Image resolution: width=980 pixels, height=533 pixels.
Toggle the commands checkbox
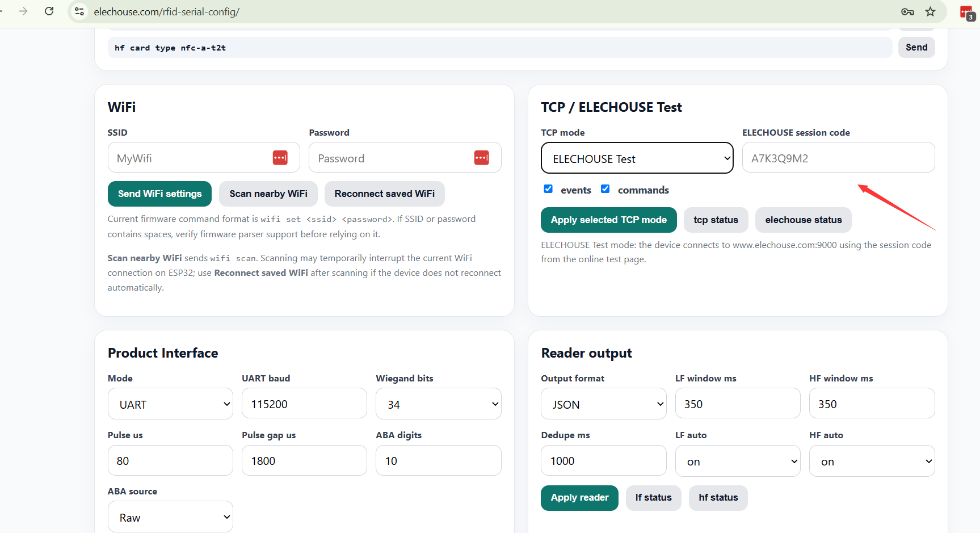tap(605, 189)
